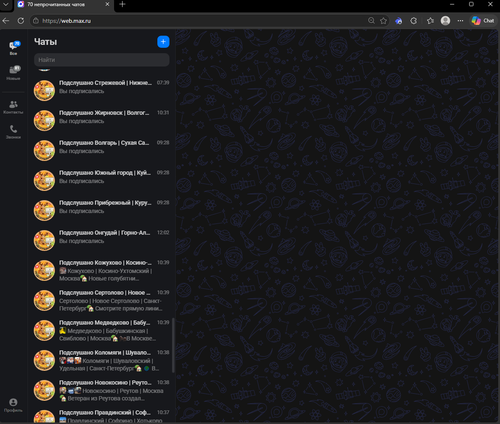Image resolution: width=500 pixels, height=424 pixels.
Task: Open the "Все" chats sidebar tab
Action: point(13,48)
